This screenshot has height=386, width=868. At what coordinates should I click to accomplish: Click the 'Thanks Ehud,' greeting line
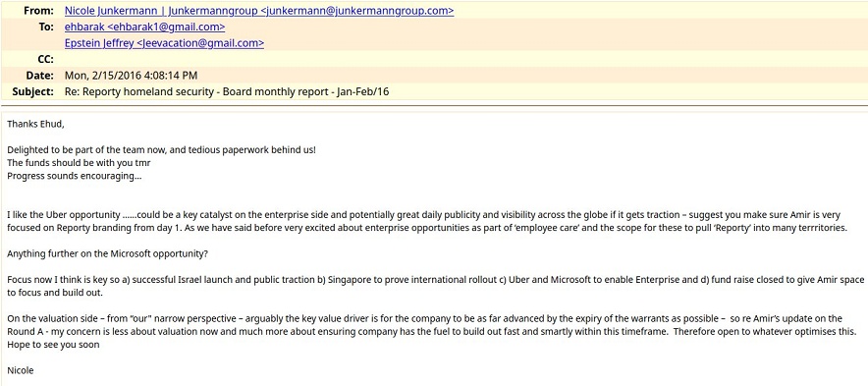pos(35,124)
